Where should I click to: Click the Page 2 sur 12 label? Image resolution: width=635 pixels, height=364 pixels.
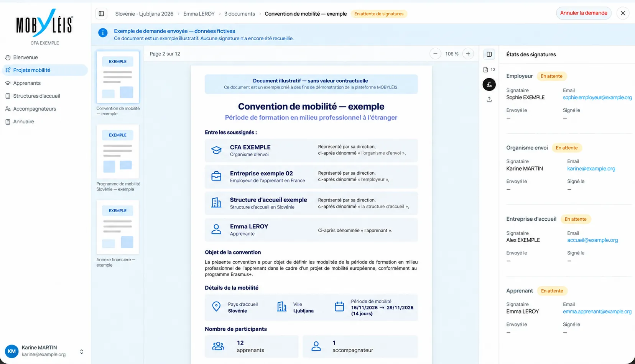point(165,54)
